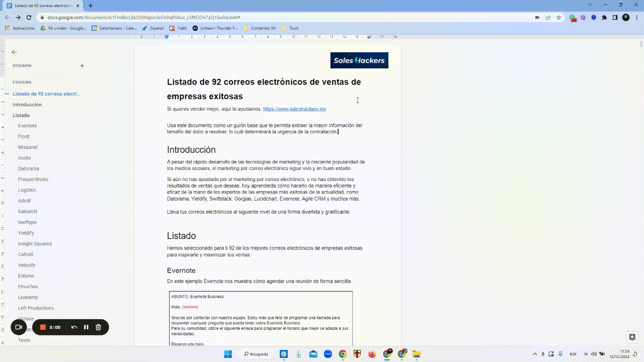
Task: Go back in browser history
Action: click(8, 17)
